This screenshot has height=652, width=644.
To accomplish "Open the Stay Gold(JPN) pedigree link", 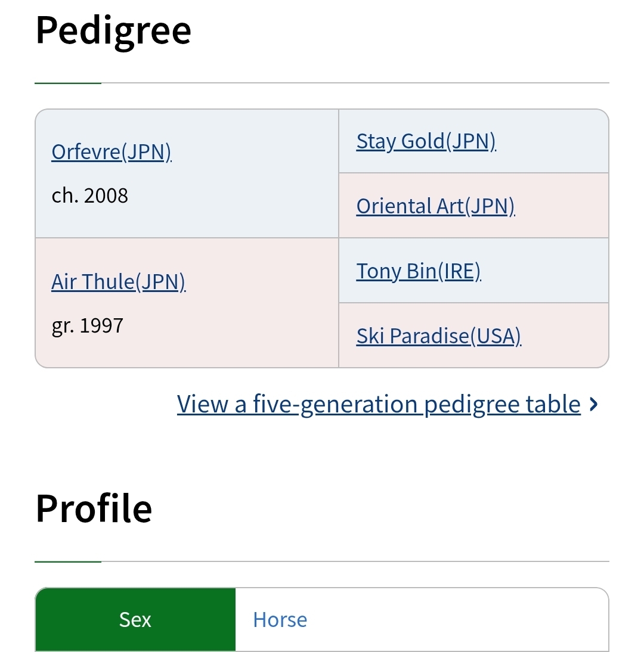I will 426,141.
